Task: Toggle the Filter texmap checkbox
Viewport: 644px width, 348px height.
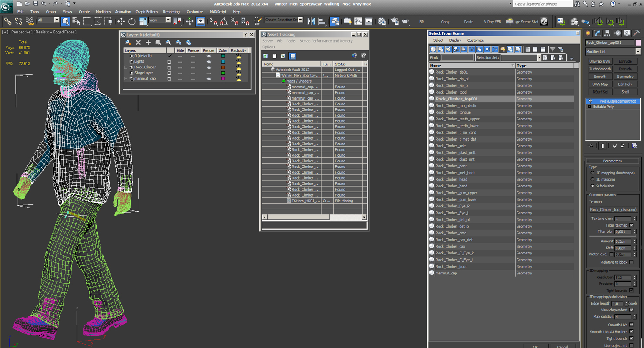Action: 631,225
